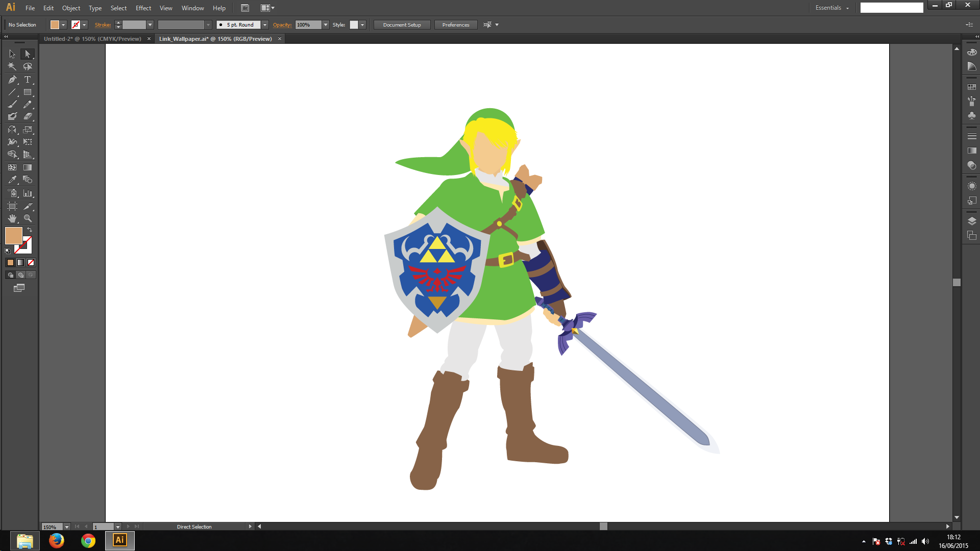Viewport: 980px width, 551px height.
Task: Open the Window menu
Action: click(192, 8)
